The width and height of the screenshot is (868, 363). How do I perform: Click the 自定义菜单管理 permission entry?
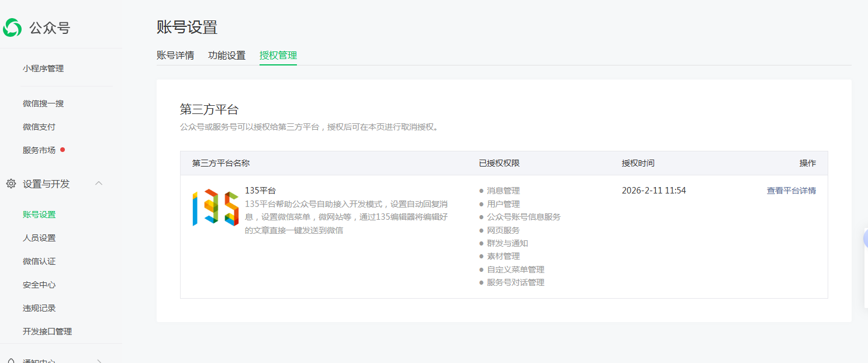pos(516,269)
